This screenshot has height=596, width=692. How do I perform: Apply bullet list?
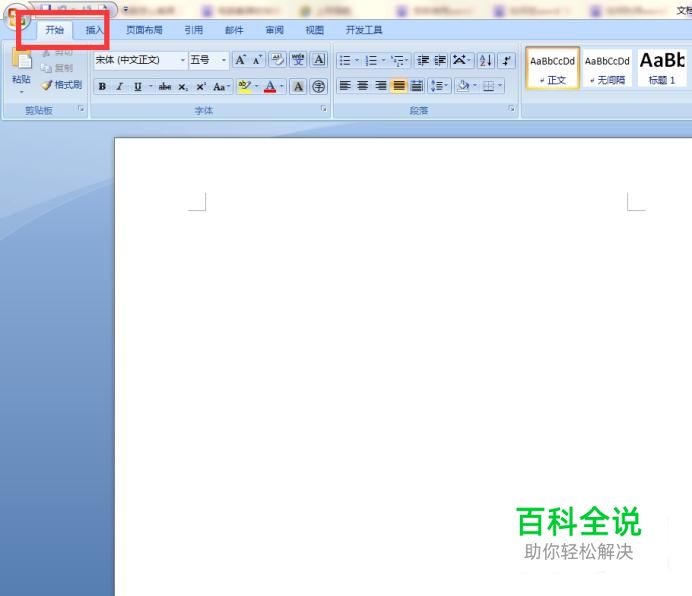[x=345, y=60]
